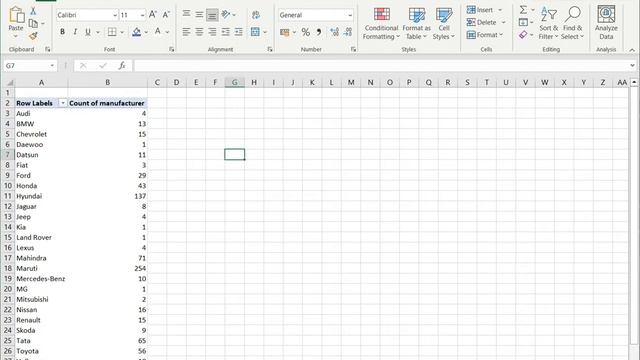Toggle Bottom Align for cells
Screen dimensions: 640x360
pyautogui.click(x=212, y=15)
